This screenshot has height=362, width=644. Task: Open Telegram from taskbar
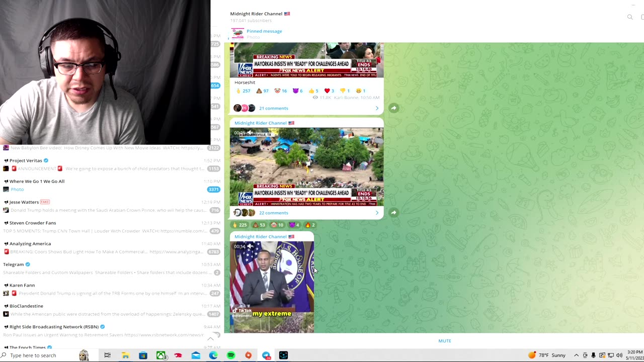[266, 355]
